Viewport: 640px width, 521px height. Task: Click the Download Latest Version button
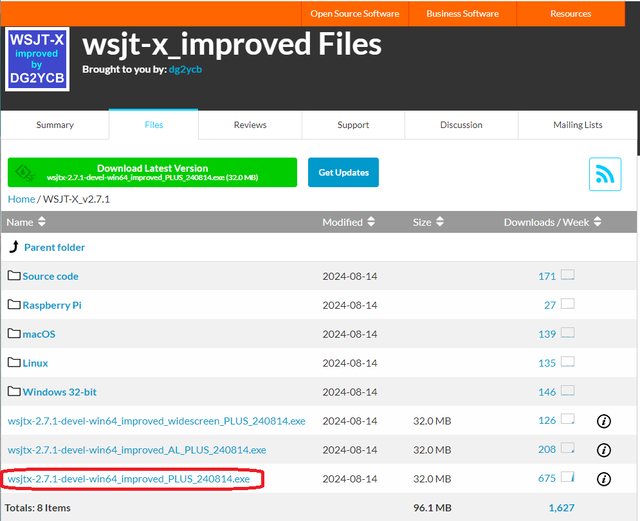pyautogui.click(x=152, y=172)
